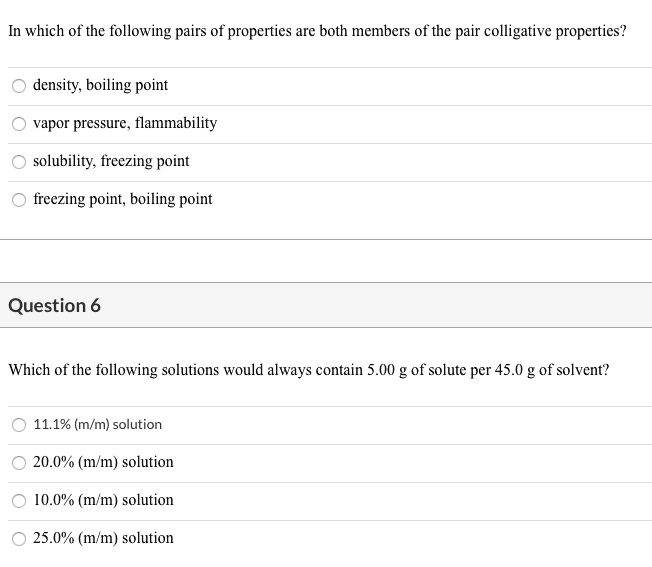Click the '10.0% (m/m) solution' label text

coord(103,500)
